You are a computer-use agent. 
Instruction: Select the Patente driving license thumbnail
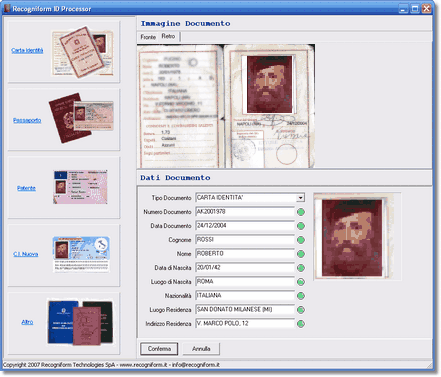[80, 187]
